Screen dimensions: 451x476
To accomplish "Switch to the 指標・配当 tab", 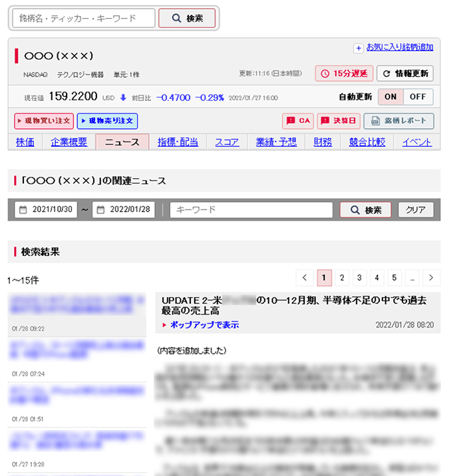I will [x=178, y=142].
